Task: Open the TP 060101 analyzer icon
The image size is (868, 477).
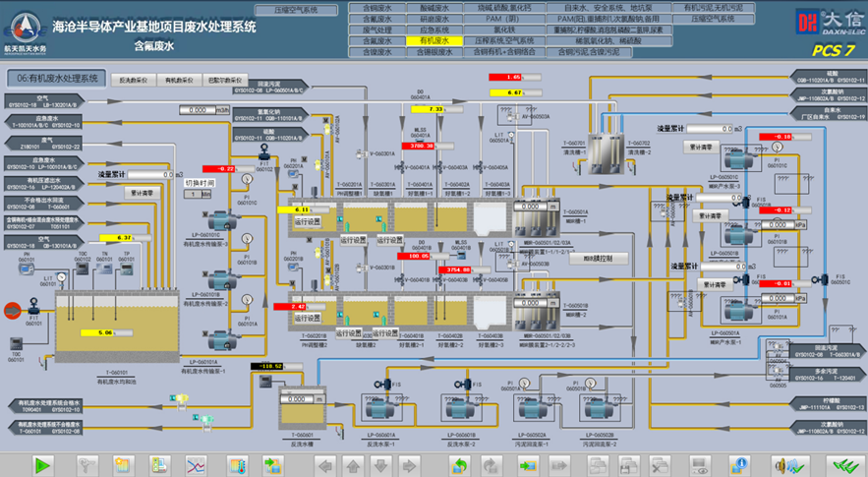Action: click(x=126, y=269)
